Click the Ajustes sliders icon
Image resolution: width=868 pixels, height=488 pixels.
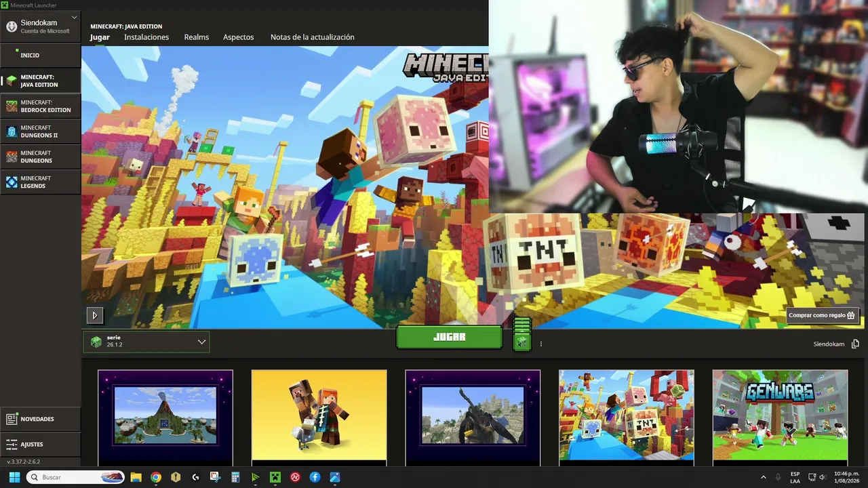[12, 445]
